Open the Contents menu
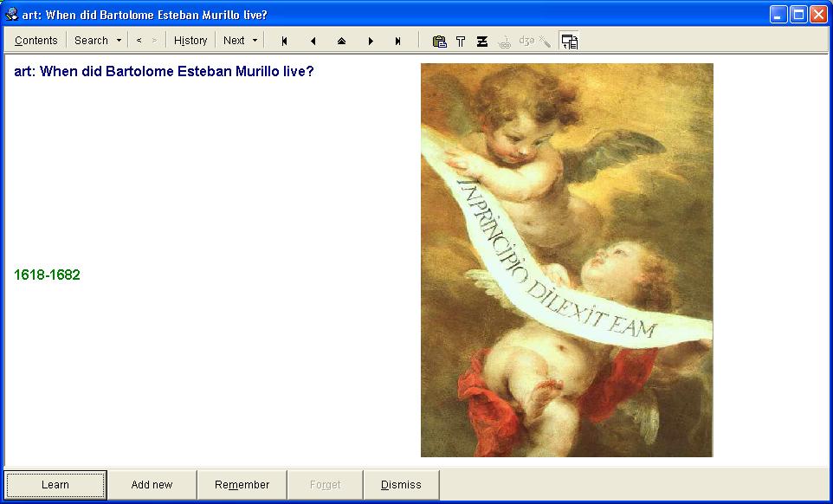The height and width of the screenshot is (504, 833). point(36,41)
